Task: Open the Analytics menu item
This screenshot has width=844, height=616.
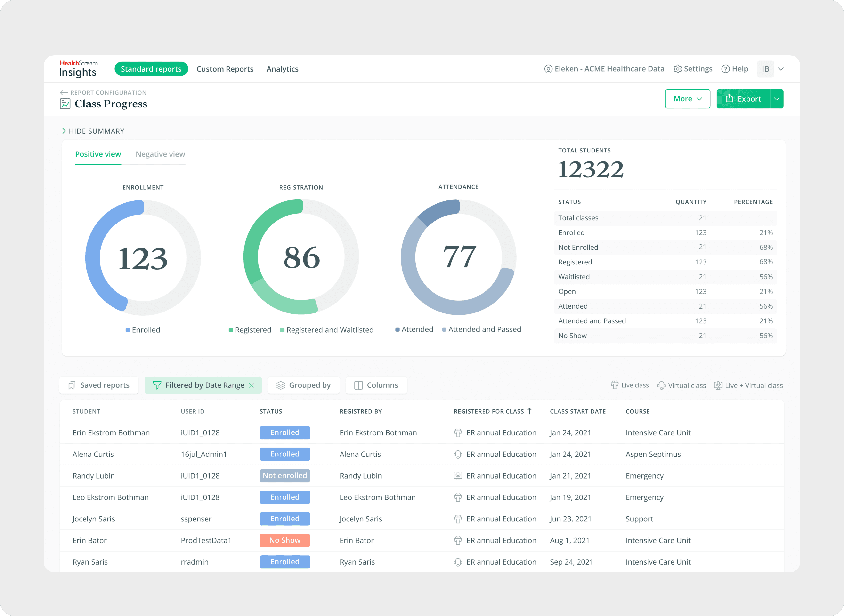Action: coord(282,69)
